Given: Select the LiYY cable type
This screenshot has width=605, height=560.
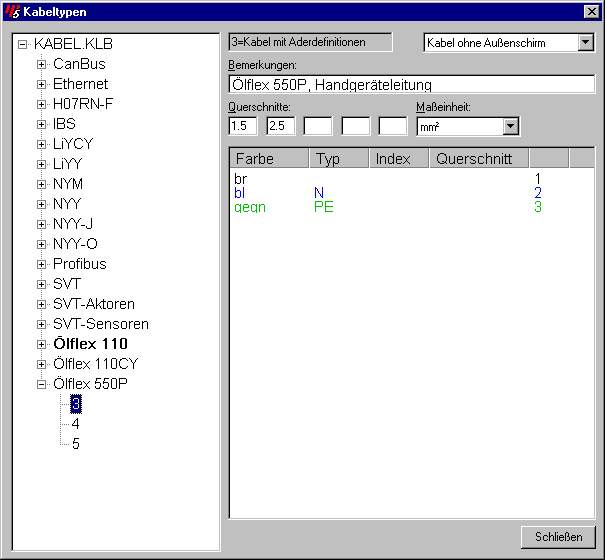Looking at the screenshot, I should coord(68,164).
